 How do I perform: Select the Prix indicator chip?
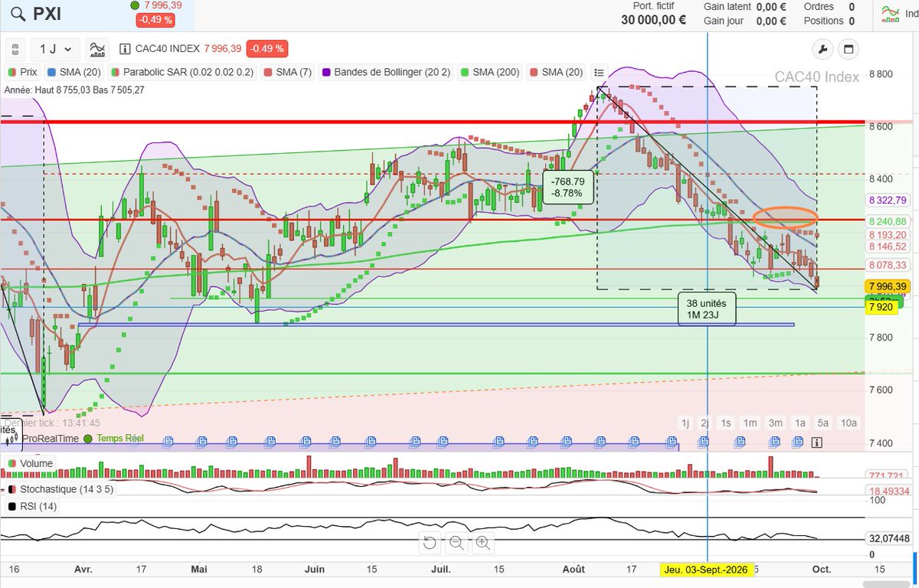click(x=21, y=73)
